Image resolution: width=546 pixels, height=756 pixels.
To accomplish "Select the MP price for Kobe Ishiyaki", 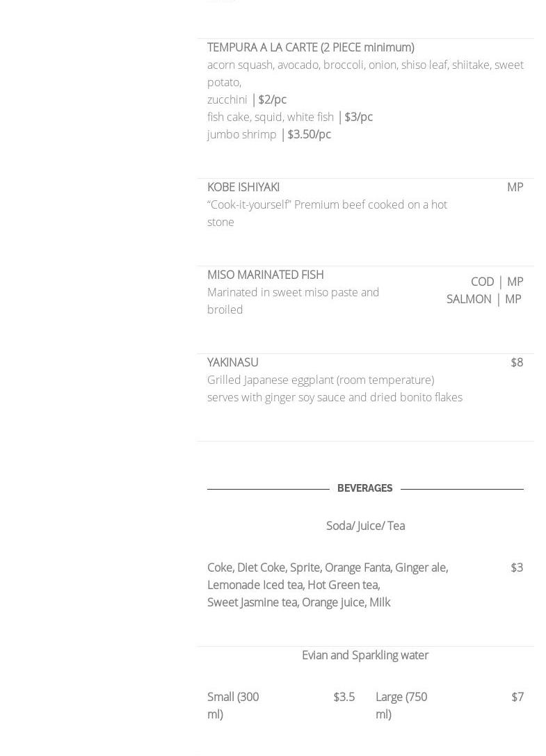I will pyautogui.click(x=515, y=187).
